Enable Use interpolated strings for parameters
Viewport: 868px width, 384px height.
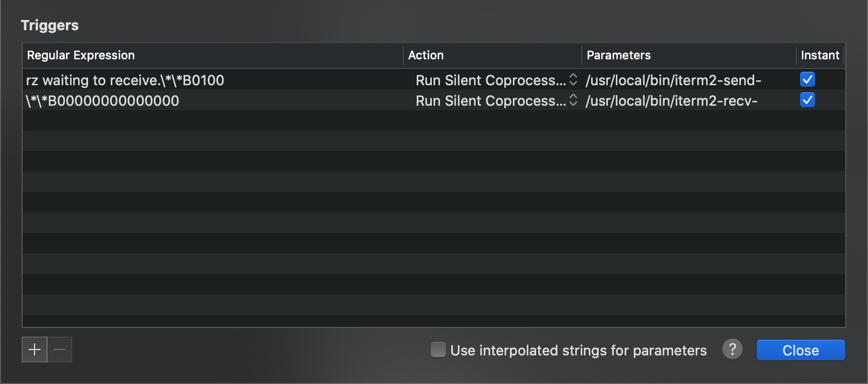[x=438, y=350]
